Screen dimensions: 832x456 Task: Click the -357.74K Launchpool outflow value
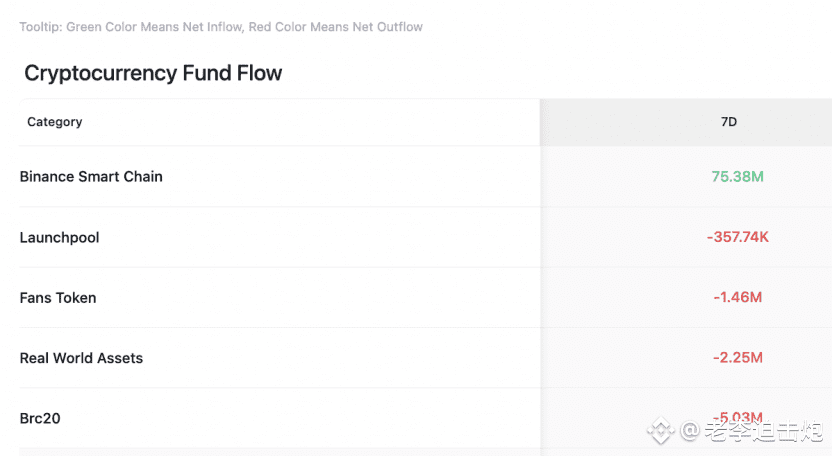tap(738, 237)
